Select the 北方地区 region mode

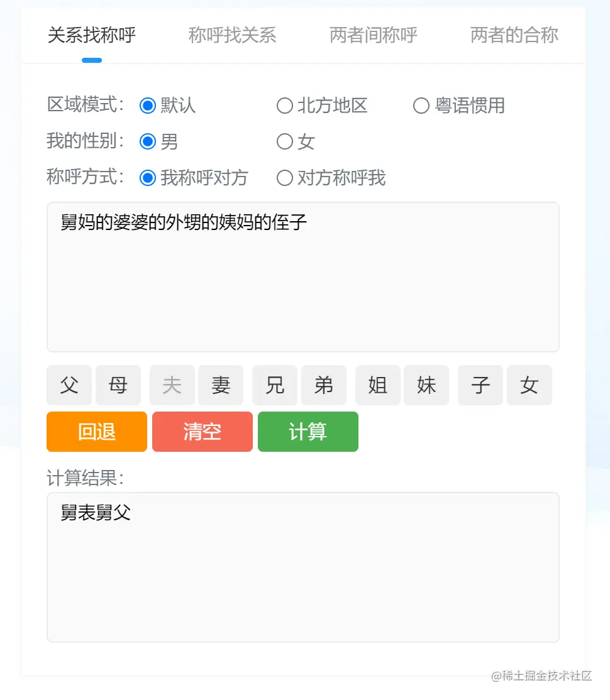pyautogui.click(x=322, y=106)
